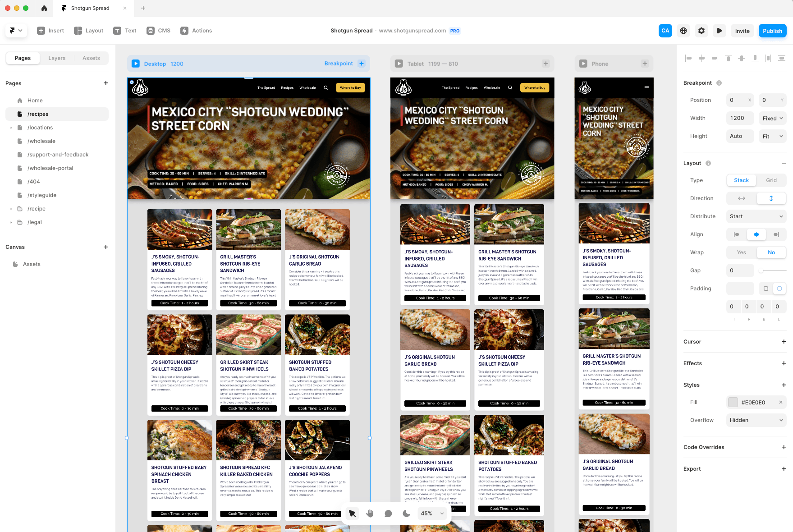Align left edges icon in properties panel
Screen dimensions: 793x532
688,58
